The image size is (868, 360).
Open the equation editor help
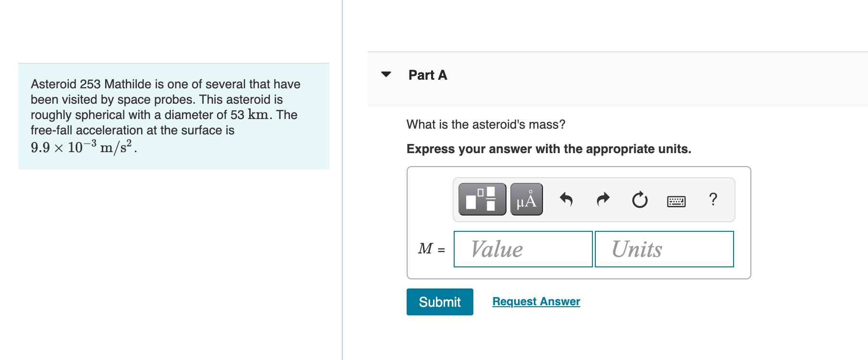713,200
